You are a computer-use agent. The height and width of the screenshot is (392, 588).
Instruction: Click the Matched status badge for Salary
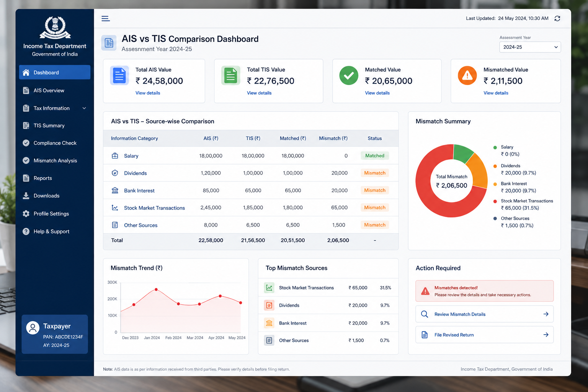pos(375,156)
